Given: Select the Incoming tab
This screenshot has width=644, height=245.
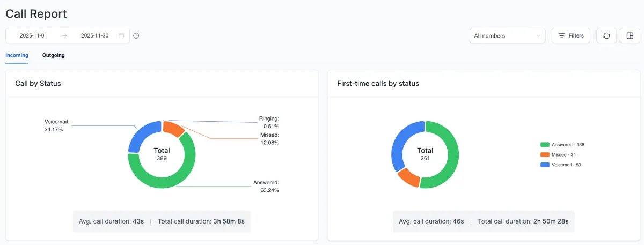Looking at the screenshot, I should pyautogui.click(x=17, y=55).
